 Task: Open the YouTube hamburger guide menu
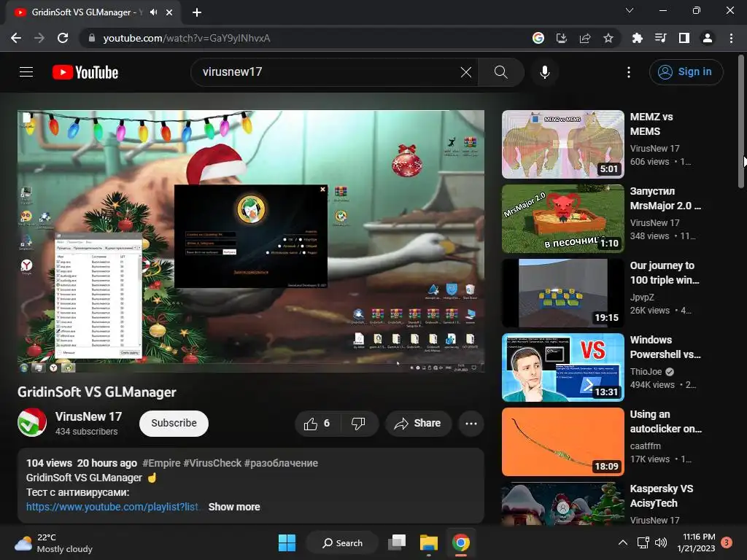point(26,72)
